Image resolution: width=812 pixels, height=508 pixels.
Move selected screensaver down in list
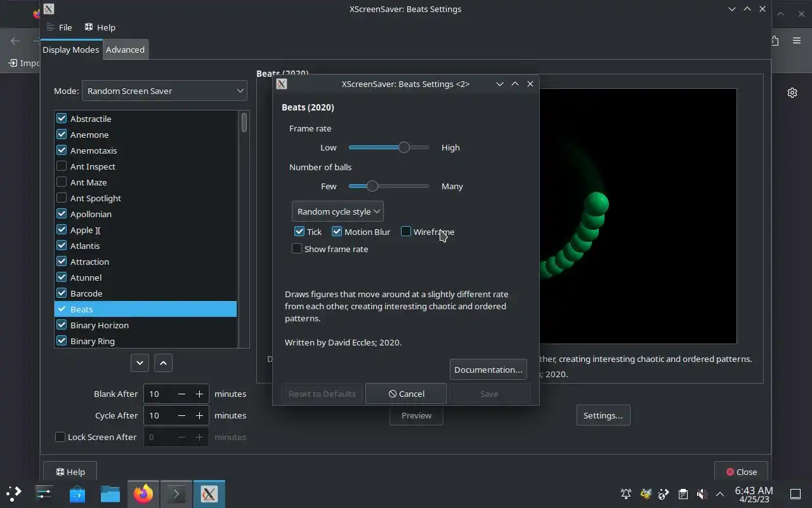pos(140,363)
